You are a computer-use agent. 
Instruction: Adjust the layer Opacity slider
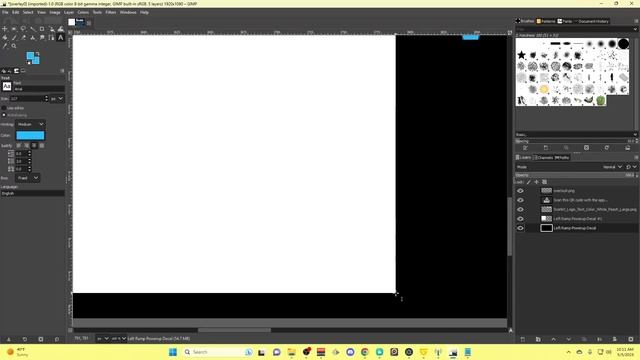575,175
